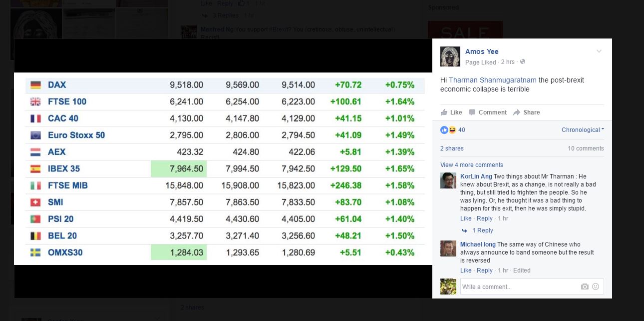This screenshot has width=644, height=321.
Task: Open Michael Iong profile name
Action: pyautogui.click(x=478, y=244)
